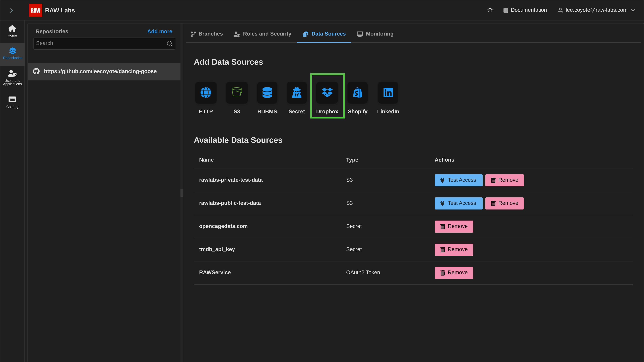Toggle light theme with sun icon

coord(490,10)
